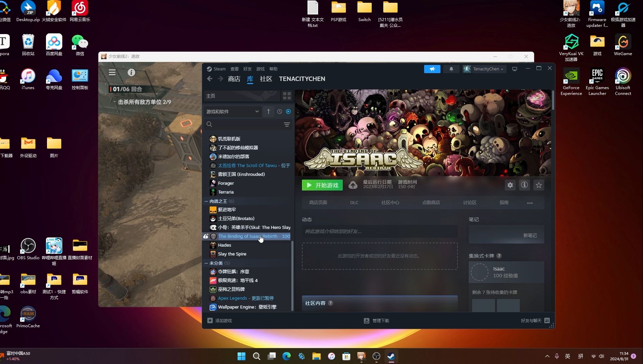Show hidden system tray icons chevron
This screenshot has height=364, width=643.
pos(547,356)
